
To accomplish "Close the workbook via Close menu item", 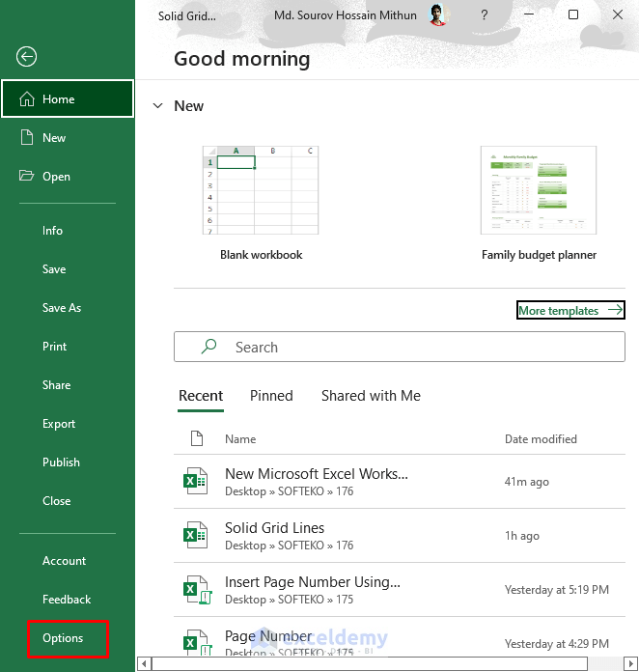I will click(x=57, y=500).
